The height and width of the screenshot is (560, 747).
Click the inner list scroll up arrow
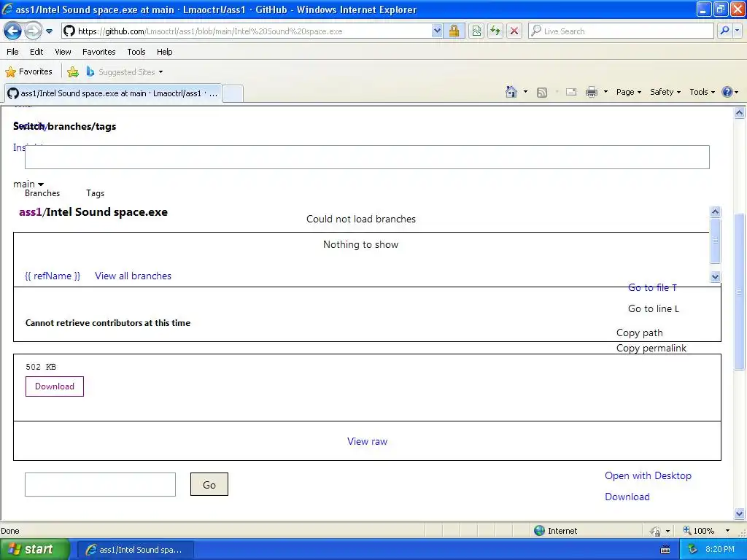[715, 211]
